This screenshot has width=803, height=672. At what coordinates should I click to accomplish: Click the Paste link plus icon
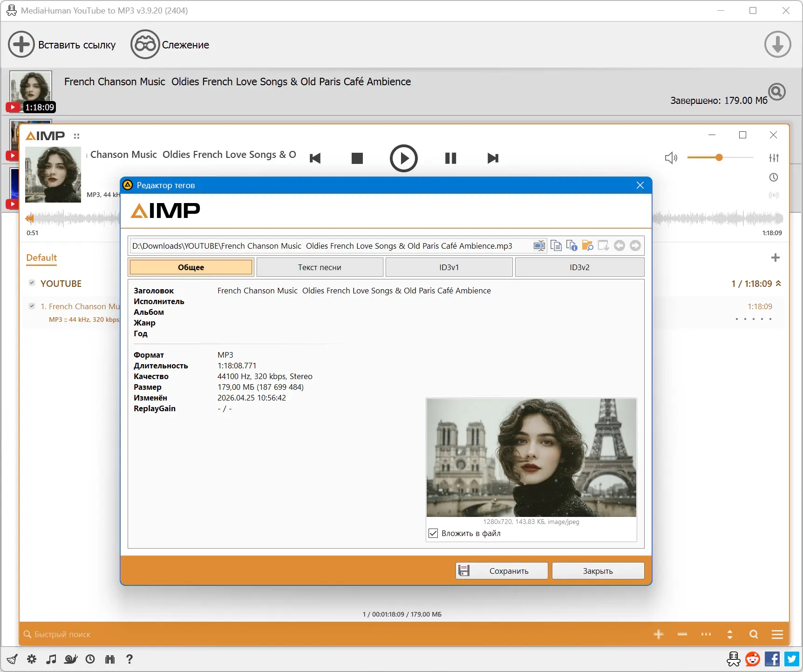(x=21, y=45)
